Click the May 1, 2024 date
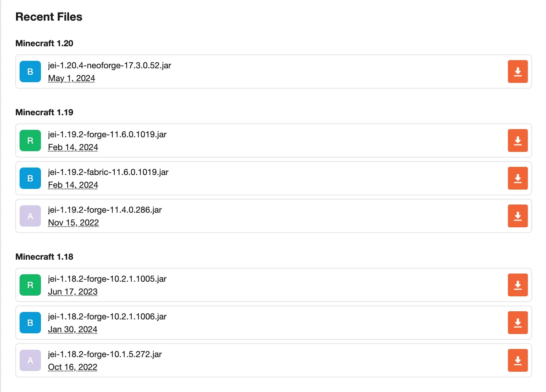Viewport: 546px width, 392px height. pyautogui.click(x=72, y=78)
